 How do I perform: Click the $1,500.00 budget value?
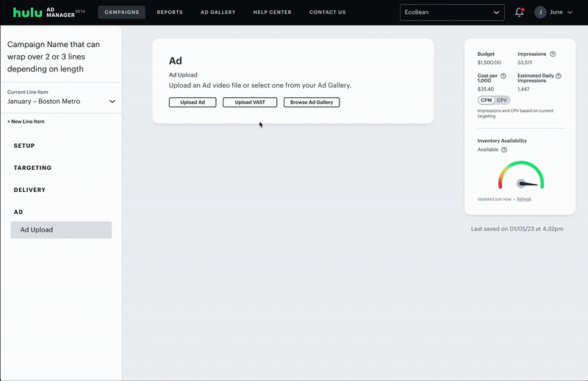(489, 63)
